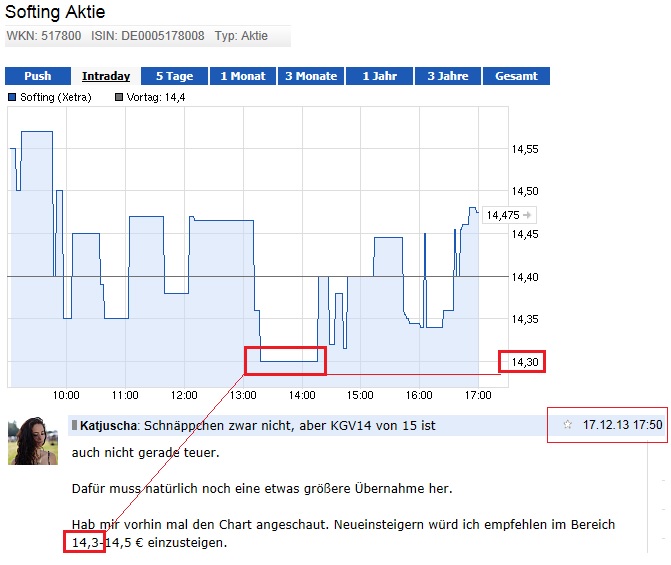Click the 16:00 time axis label
The height and width of the screenshot is (565, 671).
pos(419,395)
